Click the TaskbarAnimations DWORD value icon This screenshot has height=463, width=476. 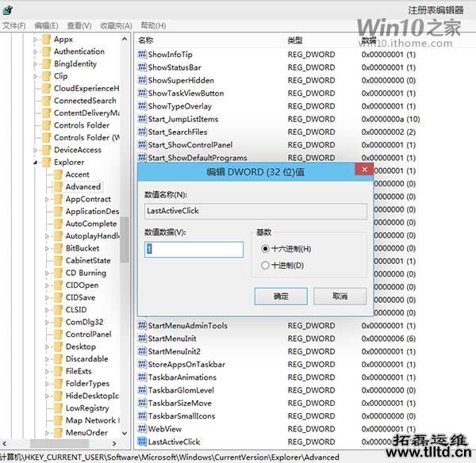142,377
